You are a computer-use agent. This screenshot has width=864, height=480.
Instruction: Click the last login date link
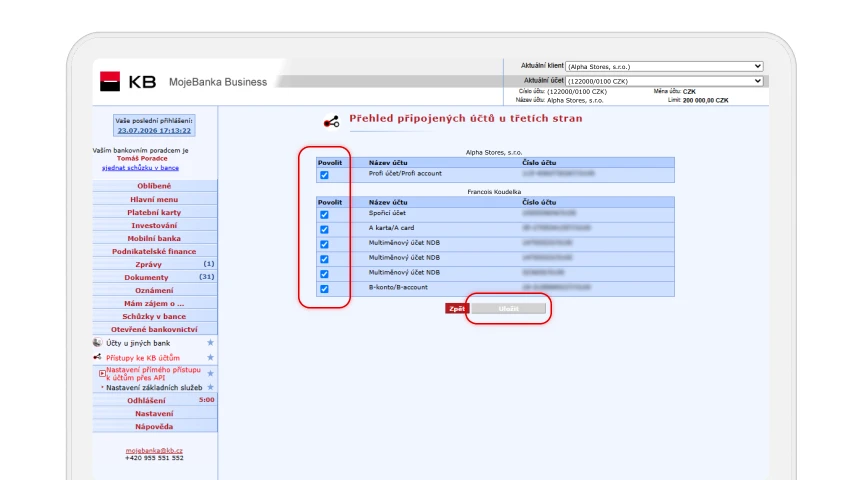tap(154, 131)
